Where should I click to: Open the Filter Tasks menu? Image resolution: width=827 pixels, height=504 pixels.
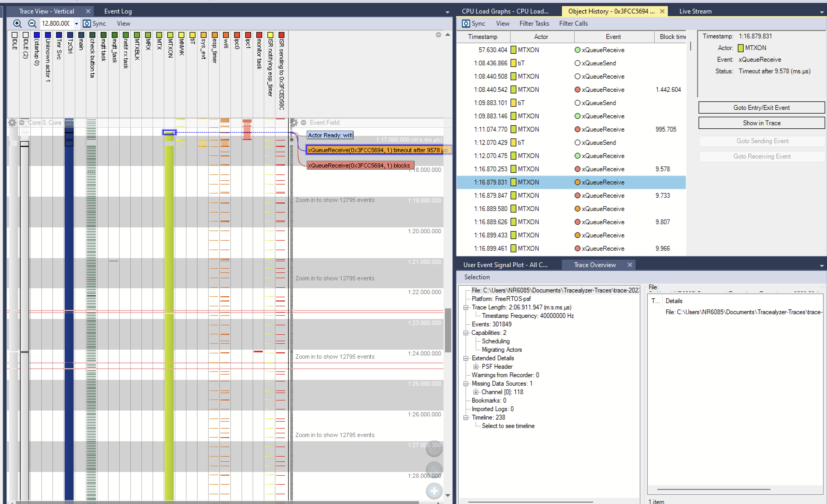534,24
